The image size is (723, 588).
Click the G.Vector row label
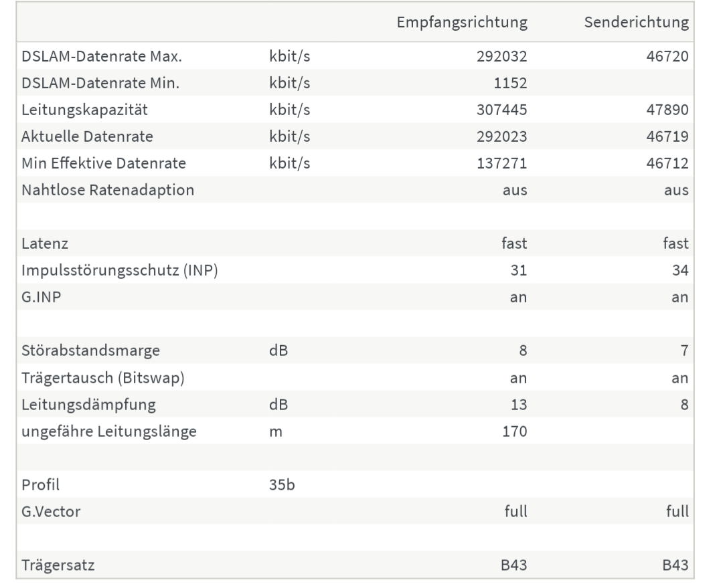click(51, 512)
